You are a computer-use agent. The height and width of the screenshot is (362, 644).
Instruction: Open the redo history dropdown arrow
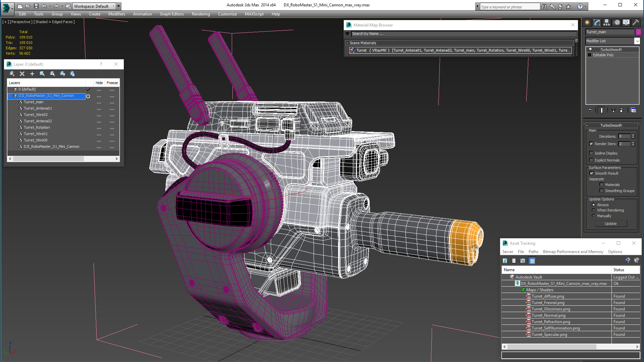(62, 6)
